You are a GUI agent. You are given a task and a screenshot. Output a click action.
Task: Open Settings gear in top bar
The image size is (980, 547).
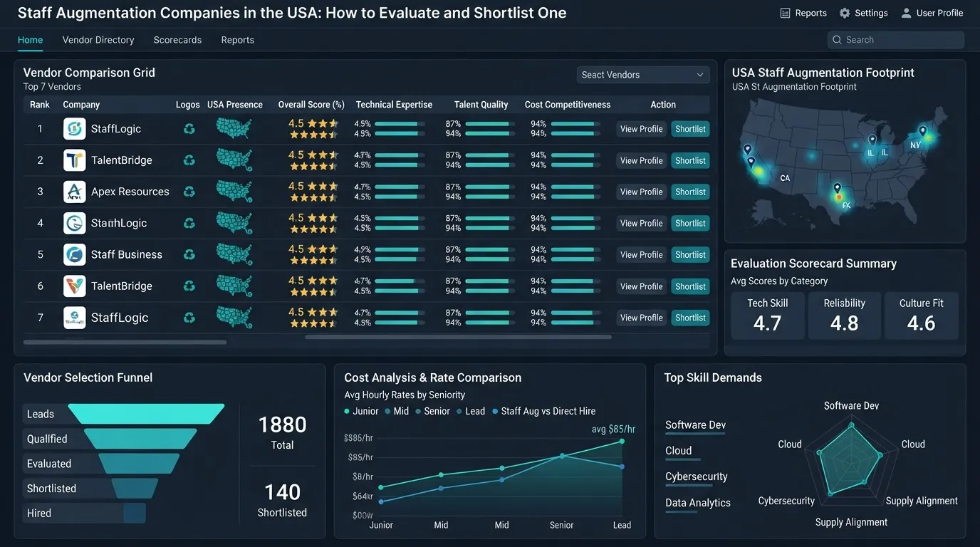[845, 13]
